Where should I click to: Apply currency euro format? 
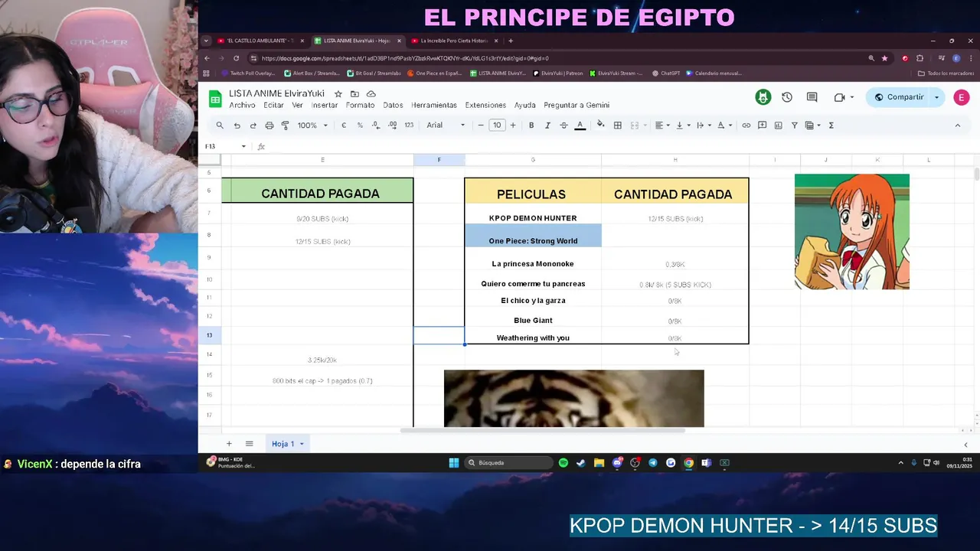point(344,126)
